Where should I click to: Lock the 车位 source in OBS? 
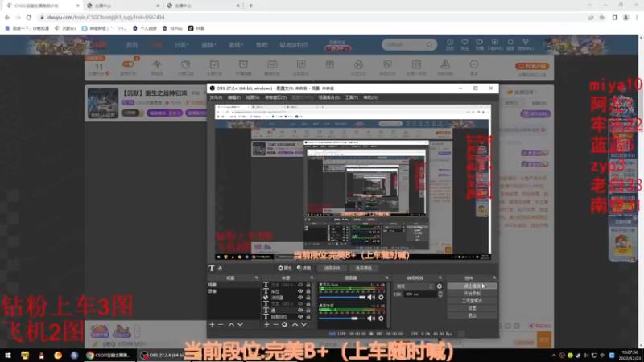click(308, 291)
